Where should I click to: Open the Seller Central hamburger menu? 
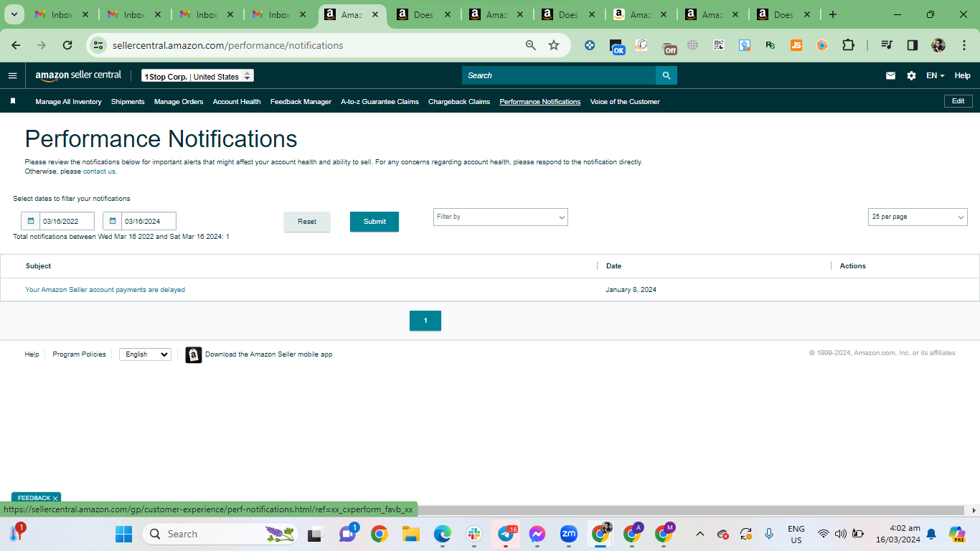click(12, 75)
